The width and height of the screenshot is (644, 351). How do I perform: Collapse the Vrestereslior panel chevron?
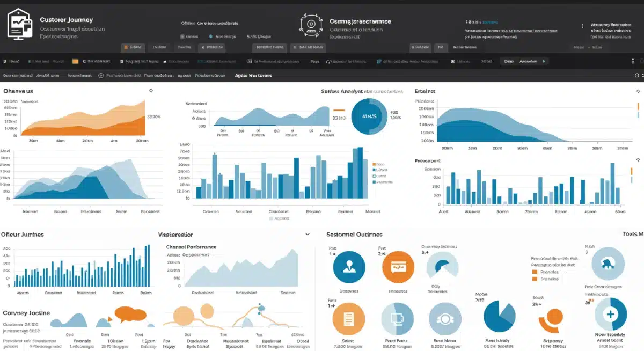click(x=308, y=235)
